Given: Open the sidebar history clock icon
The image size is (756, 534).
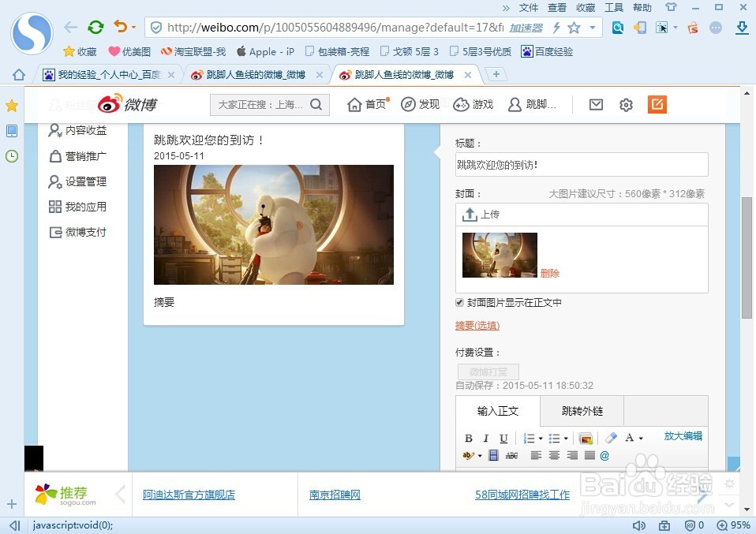Looking at the screenshot, I should [x=12, y=155].
